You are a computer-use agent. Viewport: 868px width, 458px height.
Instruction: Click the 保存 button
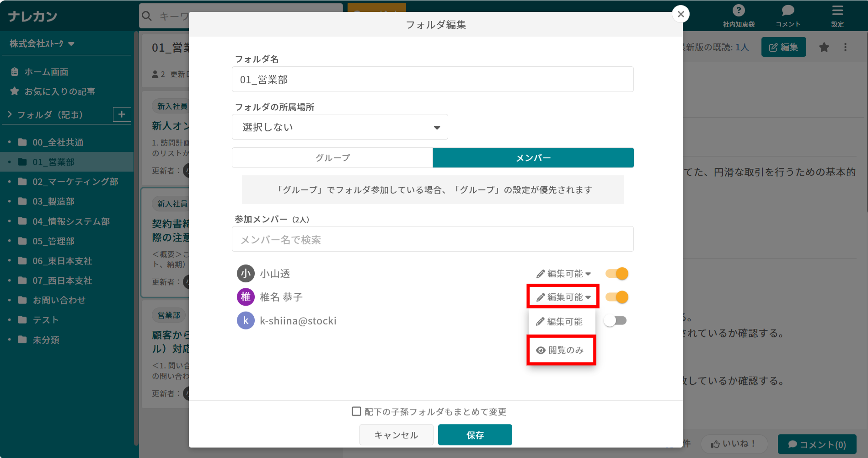475,435
